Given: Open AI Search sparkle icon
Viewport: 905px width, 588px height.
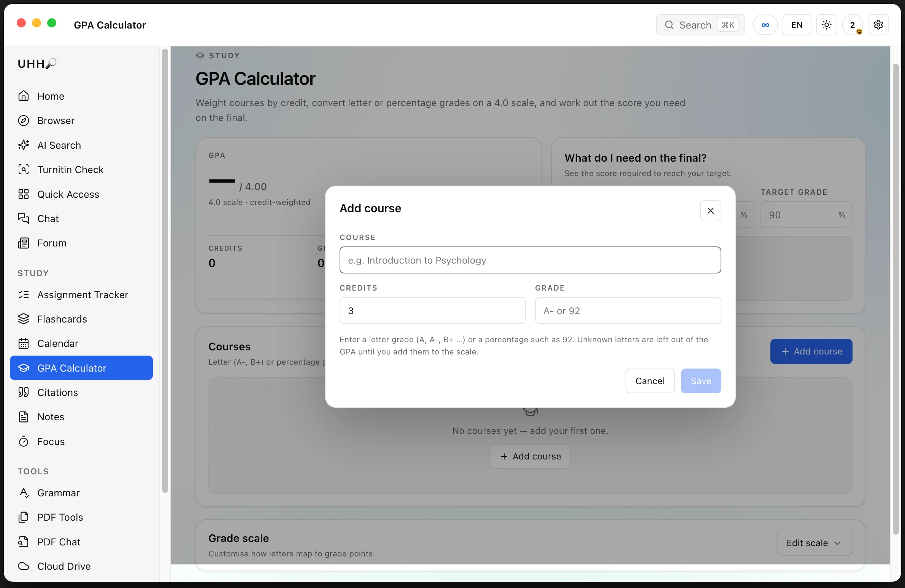Looking at the screenshot, I should (x=24, y=145).
